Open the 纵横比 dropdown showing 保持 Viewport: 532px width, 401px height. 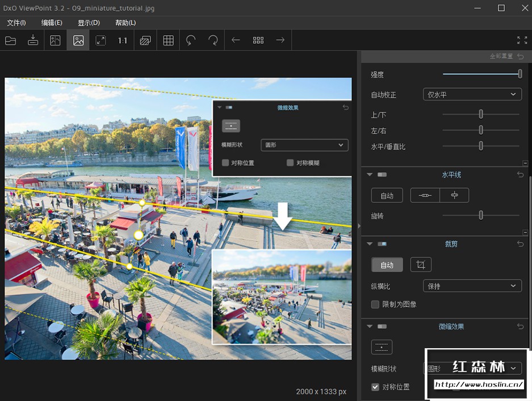(x=472, y=286)
